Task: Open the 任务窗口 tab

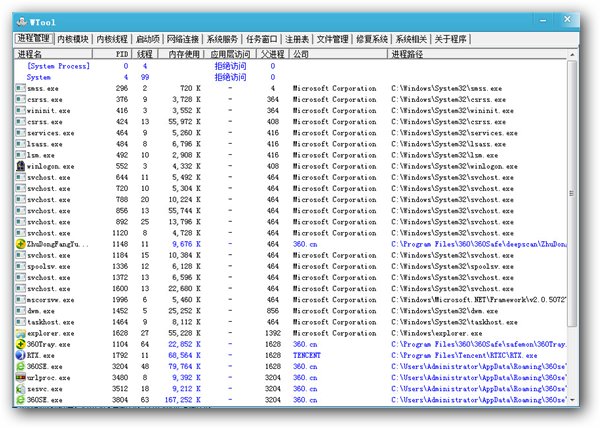Action: pyautogui.click(x=261, y=39)
